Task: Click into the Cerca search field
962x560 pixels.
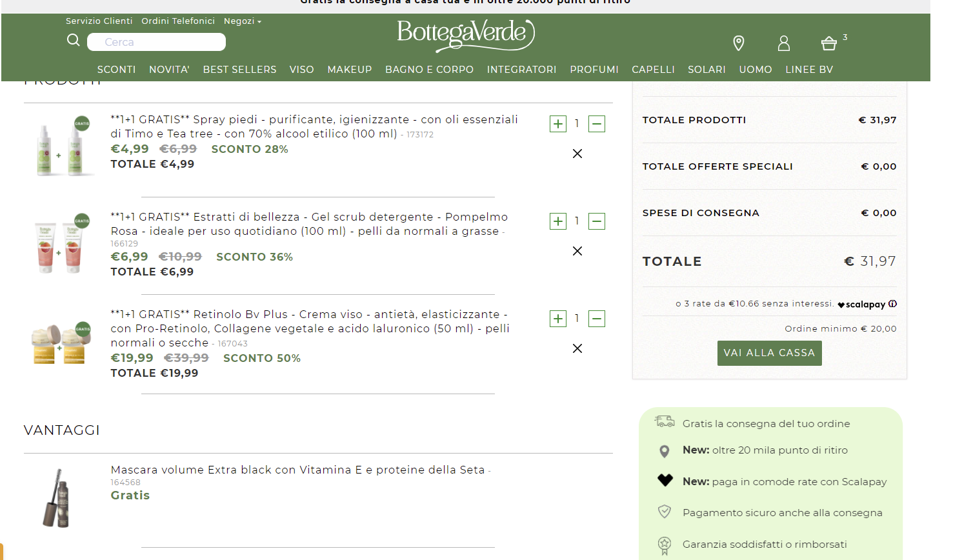Action: point(157,42)
